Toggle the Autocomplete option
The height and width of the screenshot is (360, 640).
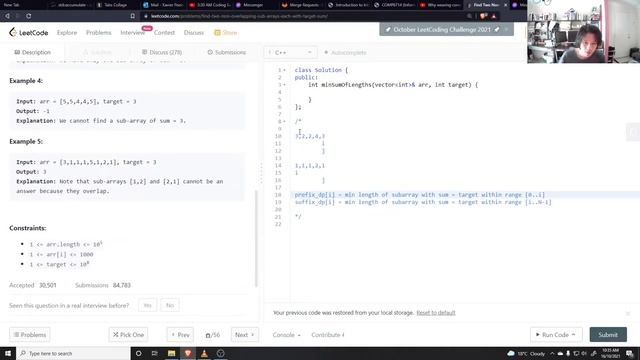point(345,52)
